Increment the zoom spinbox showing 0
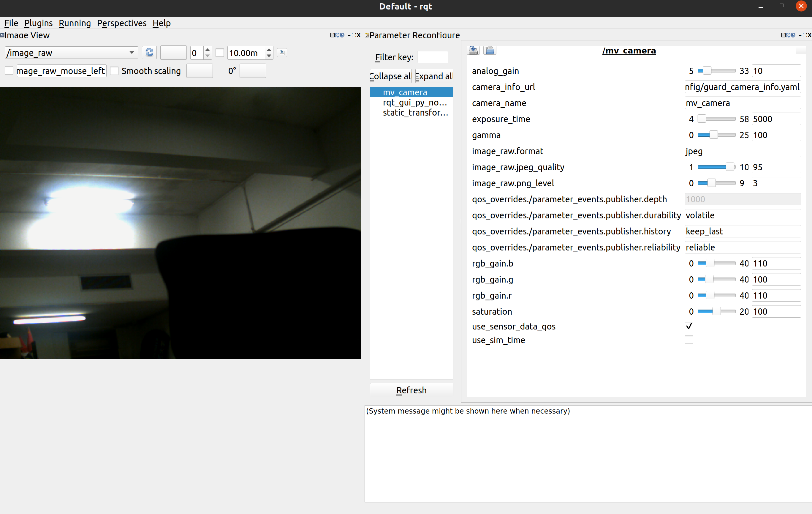812x514 pixels. pyautogui.click(x=208, y=50)
